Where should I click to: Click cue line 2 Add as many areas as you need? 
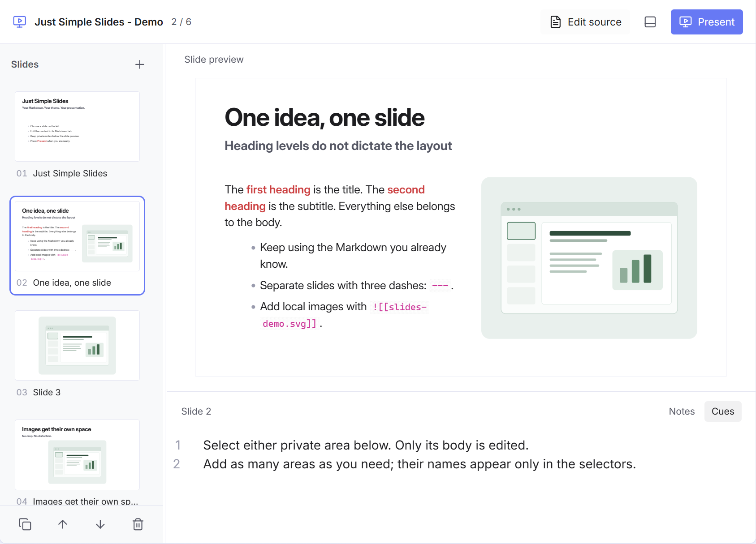(x=419, y=464)
